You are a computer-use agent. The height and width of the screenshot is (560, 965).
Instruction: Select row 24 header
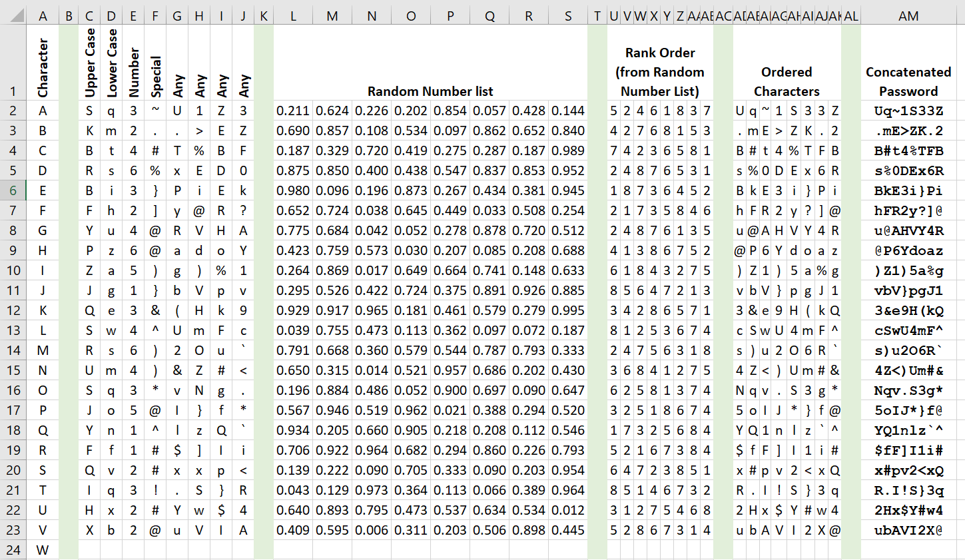pos(13,550)
